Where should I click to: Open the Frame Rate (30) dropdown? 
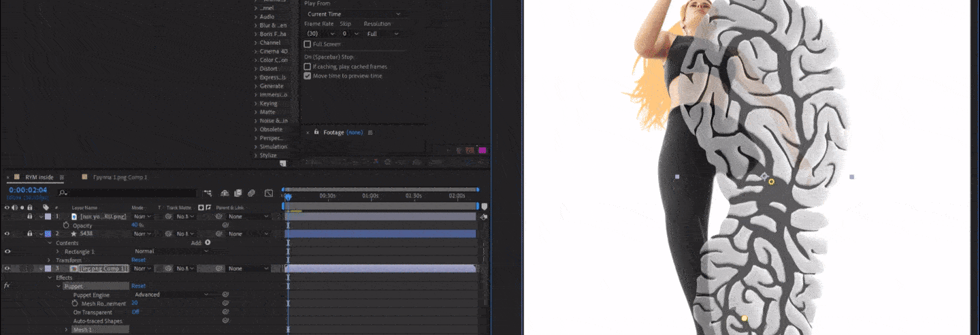pyautogui.click(x=320, y=33)
